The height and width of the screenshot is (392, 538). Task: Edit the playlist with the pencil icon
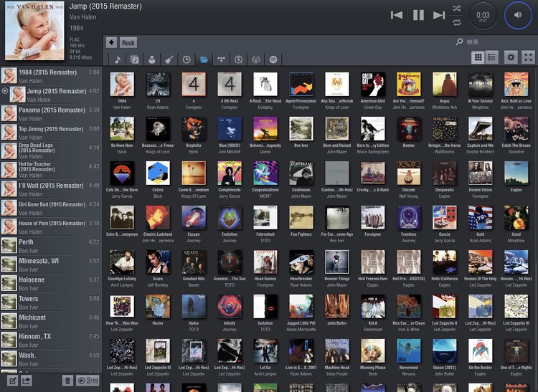click(12, 381)
